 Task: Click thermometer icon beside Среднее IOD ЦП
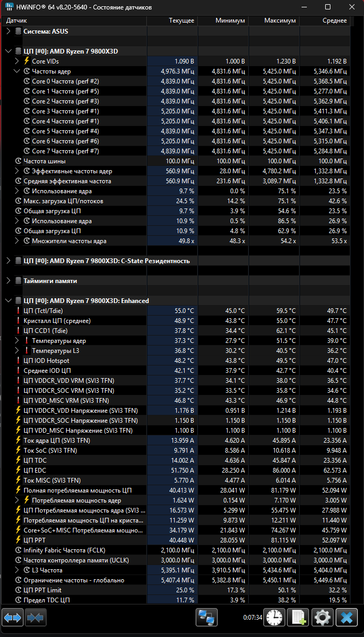18,371
